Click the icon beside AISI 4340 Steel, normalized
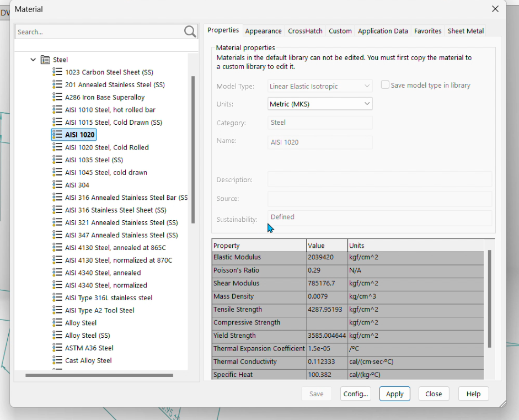519x420 pixels. coord(57,285)
